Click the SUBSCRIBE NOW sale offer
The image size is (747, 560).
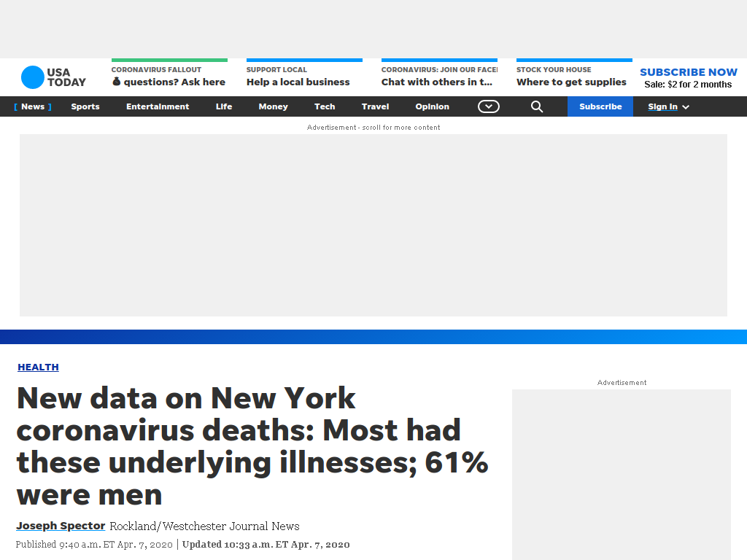pyautogui.click(x=689, y=78)
